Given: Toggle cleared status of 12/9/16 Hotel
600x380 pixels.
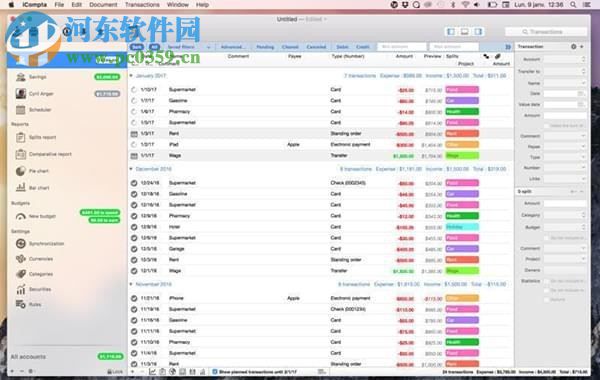Looking at the screenshot, I should (134, 227).
